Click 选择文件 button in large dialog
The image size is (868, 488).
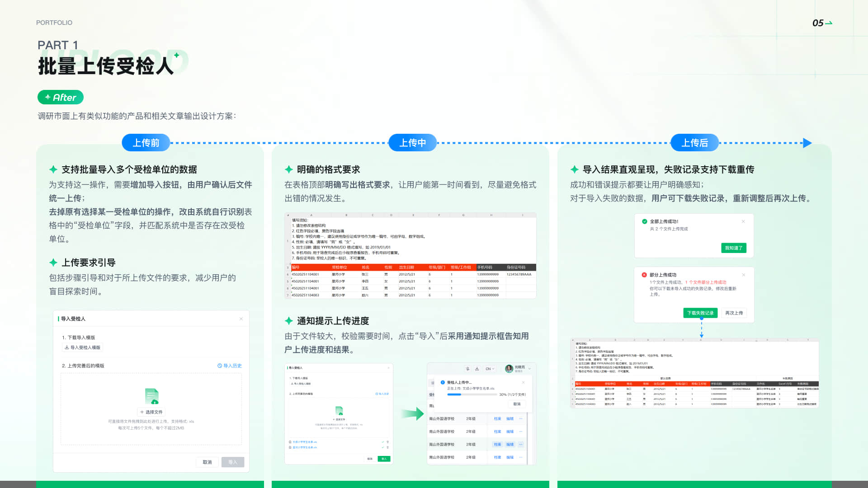[151, 412]
